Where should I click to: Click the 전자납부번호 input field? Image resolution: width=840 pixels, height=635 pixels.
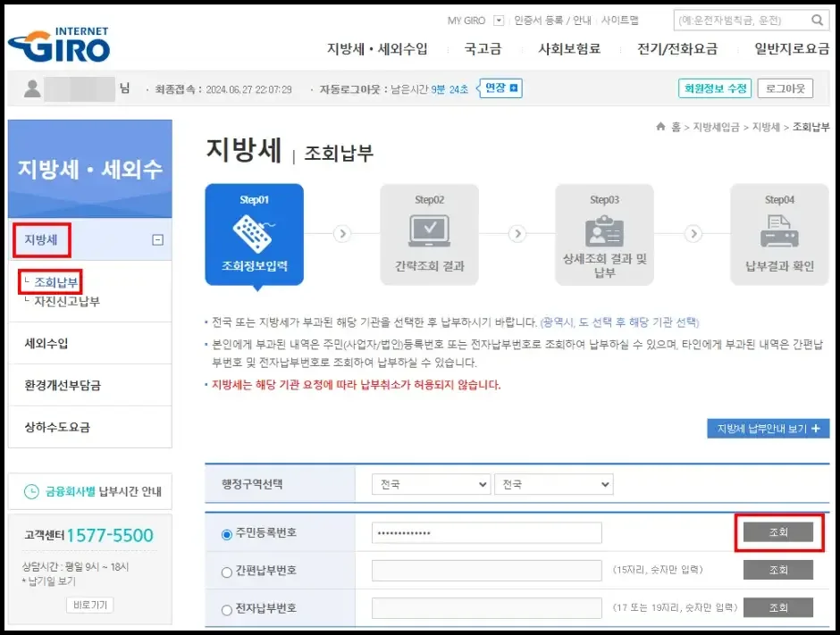click(486, 607)
